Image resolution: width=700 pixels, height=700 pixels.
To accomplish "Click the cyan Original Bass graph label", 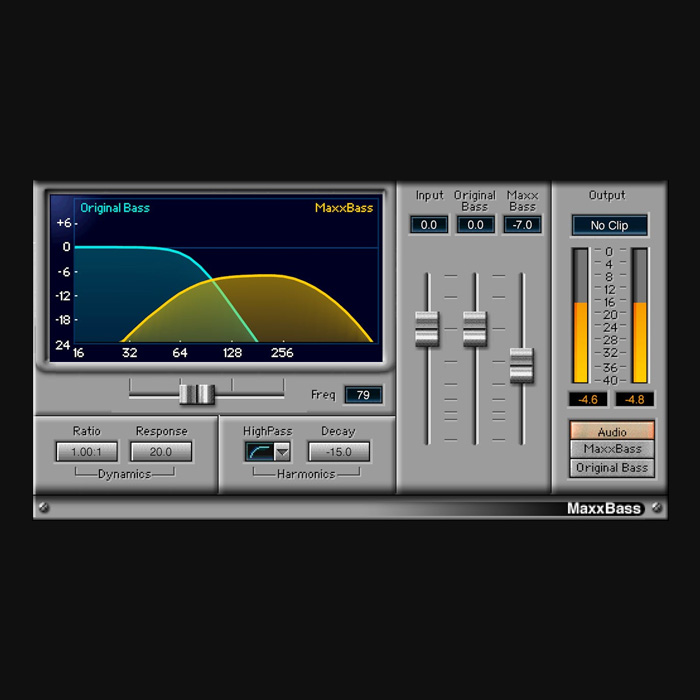I will click(115, 208).
